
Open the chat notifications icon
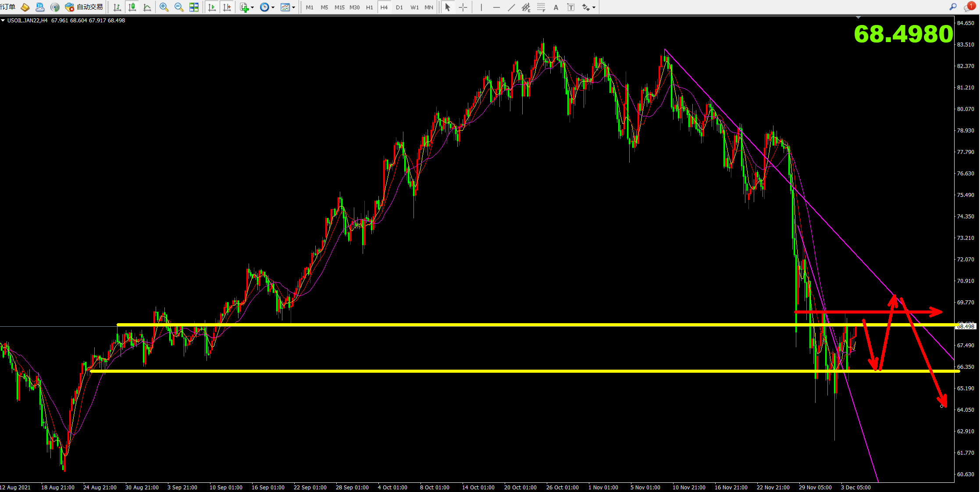click(969, 7)
